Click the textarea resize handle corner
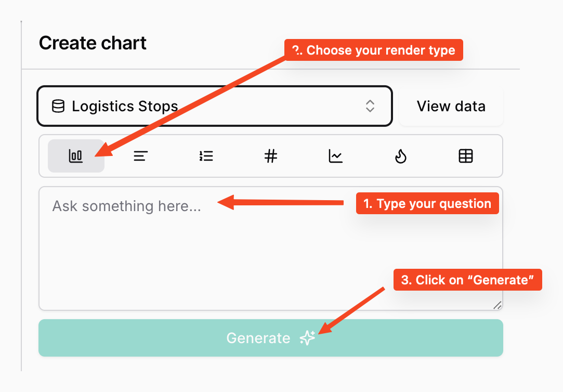 497,305
